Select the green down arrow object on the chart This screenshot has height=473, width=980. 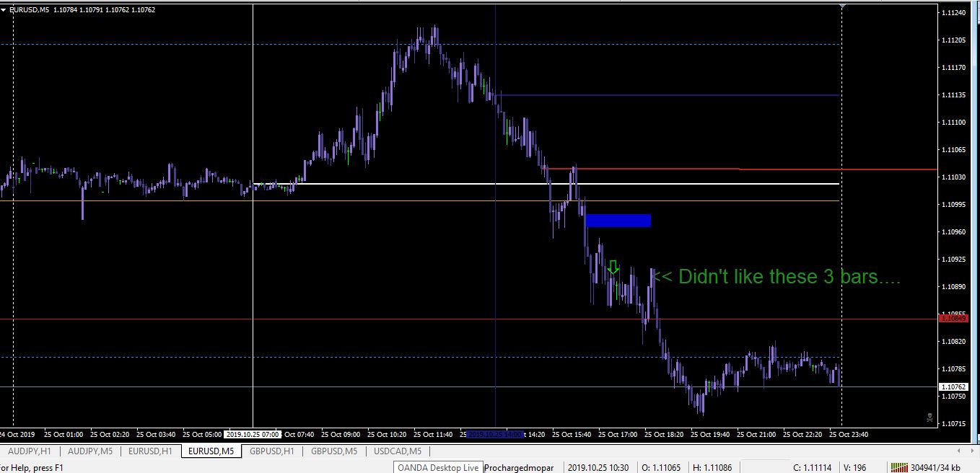pyautogui.click(x=613, y=267)
